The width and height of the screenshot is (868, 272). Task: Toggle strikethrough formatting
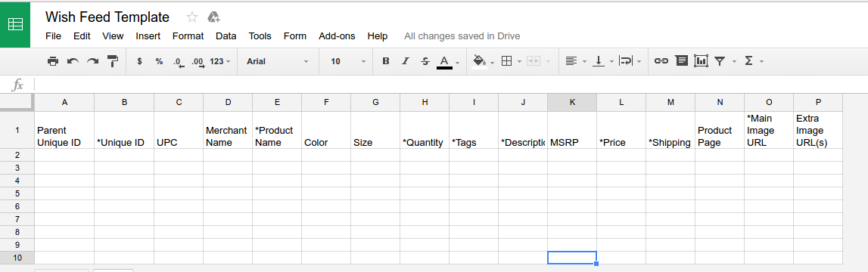coord(425,61)
